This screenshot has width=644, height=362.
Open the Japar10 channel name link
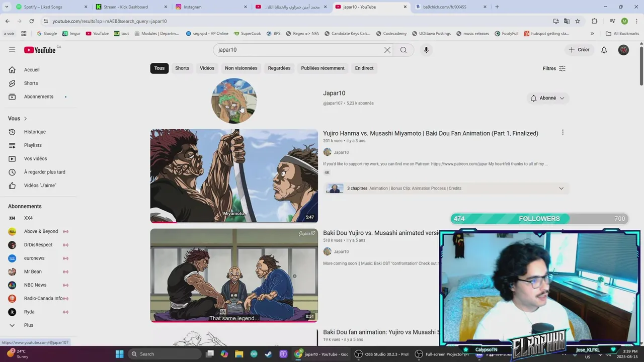coord(334,93)
